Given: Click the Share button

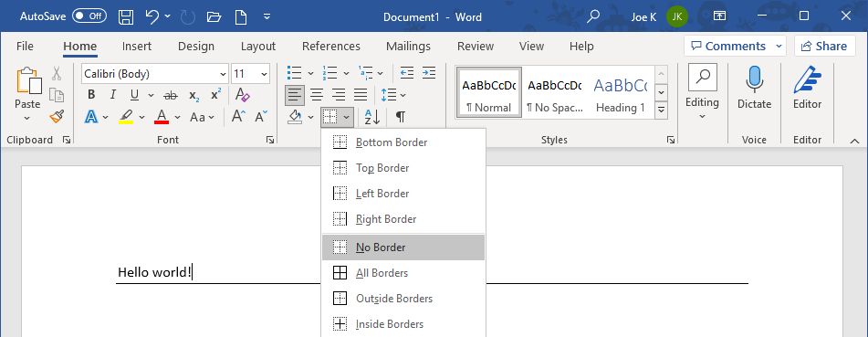Looking at the screenshot, I should point(824,46).
